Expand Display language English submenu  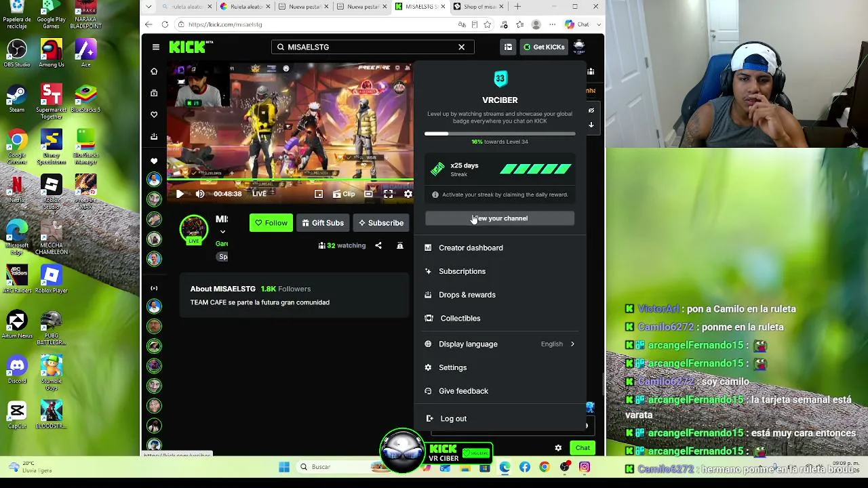tap(500, 344)
